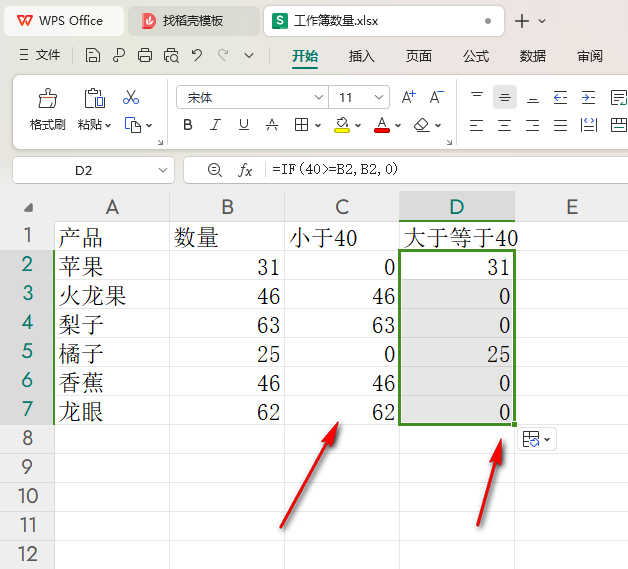Toggle Bold formatting

tap(187, 126)
